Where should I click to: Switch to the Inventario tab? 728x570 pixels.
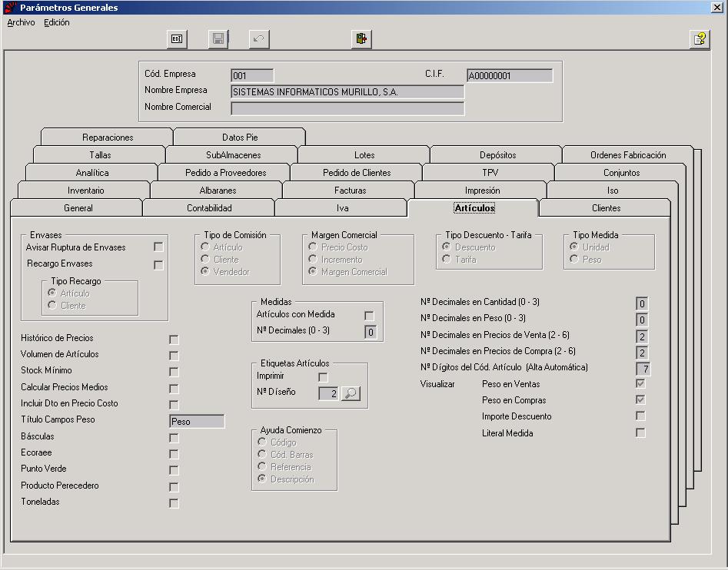[x=85, y=191]
